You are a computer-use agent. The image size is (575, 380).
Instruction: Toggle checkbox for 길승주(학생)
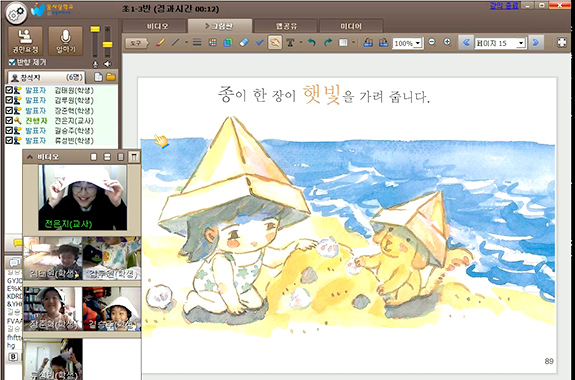point(9,130)
